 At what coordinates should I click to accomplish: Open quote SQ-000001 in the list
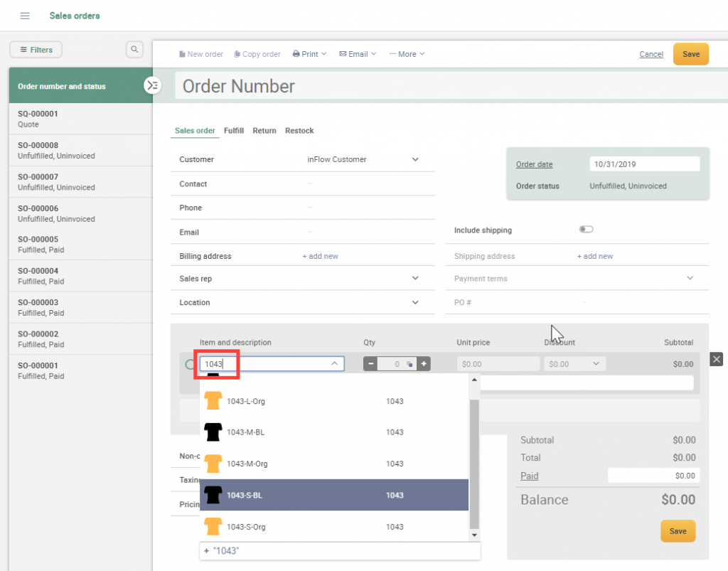pos(81,119)
